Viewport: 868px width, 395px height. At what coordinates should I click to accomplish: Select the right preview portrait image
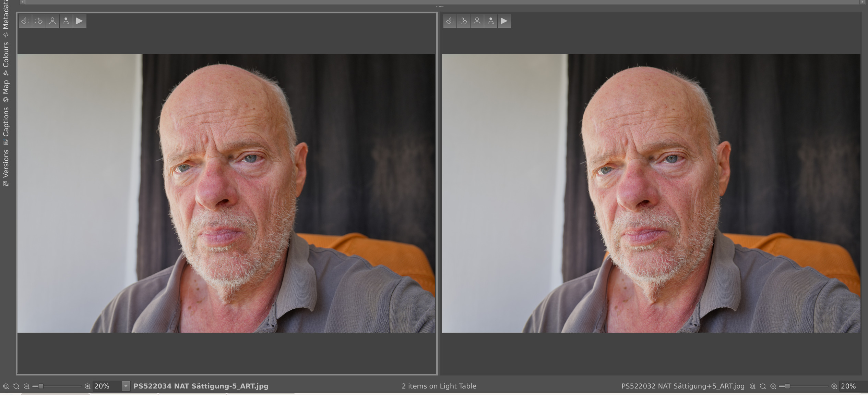[x=651, y=193]
